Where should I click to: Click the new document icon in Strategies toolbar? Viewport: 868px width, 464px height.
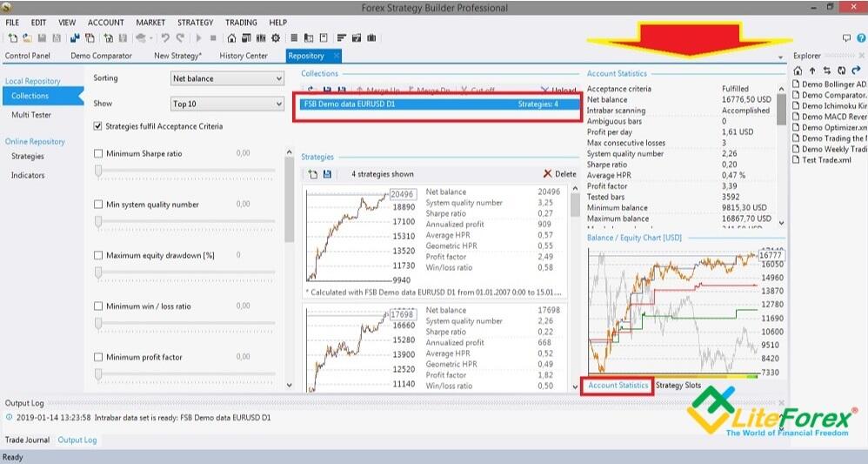(x=313, y=174)
